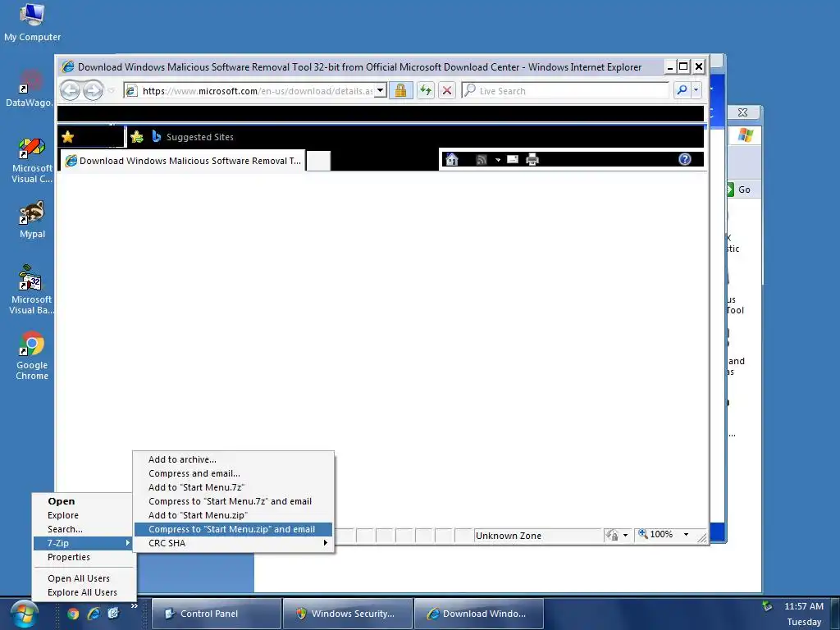The image size is (840, 630).
Task: Select Compress to "Start Menu.zip" and email
Action: pyautogui.click(x=234, y=529)
